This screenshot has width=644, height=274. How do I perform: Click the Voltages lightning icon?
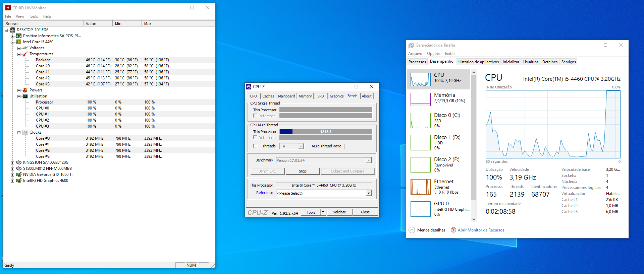click(25, 48)
